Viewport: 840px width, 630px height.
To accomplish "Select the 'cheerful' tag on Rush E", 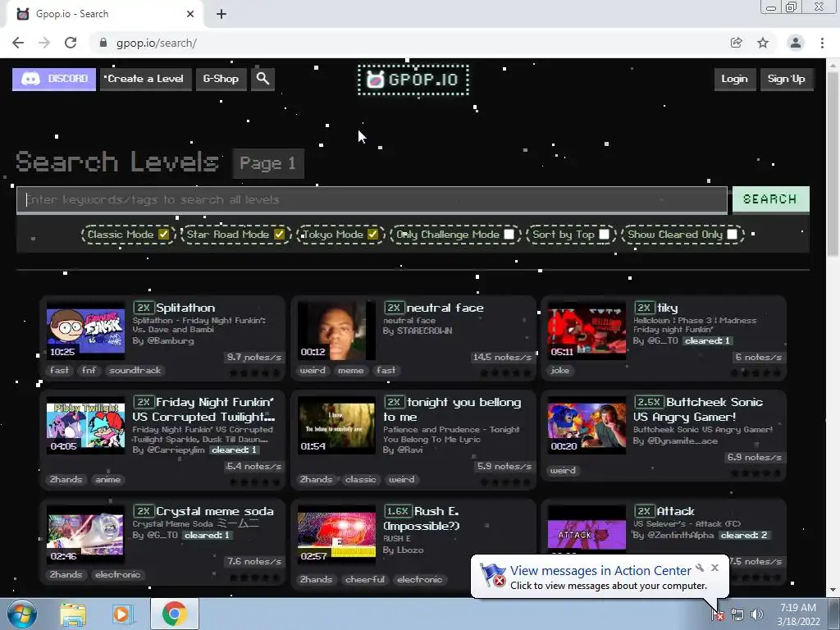I will pos(365,580).
